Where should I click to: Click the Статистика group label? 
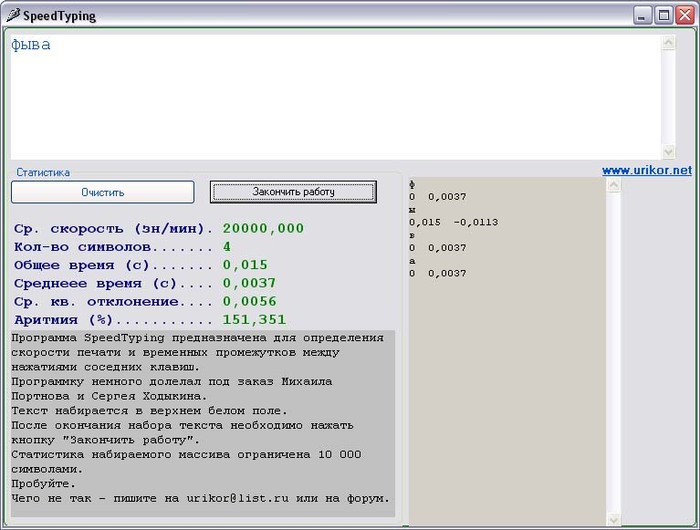click(x=43, y=172)
